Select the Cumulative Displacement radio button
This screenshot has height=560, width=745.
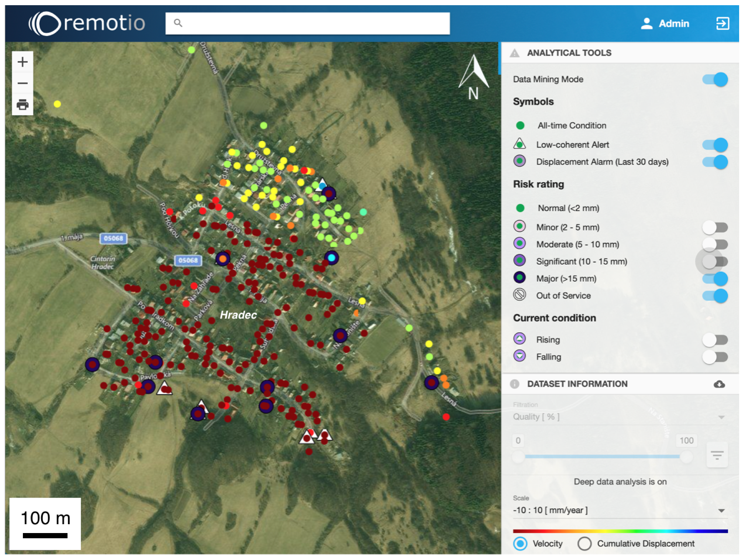click(x=584, y=544)
